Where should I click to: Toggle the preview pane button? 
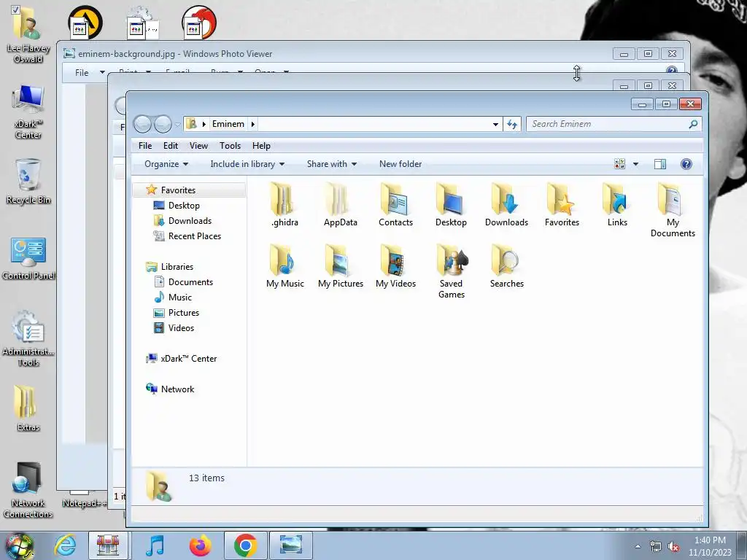[659, 164]
